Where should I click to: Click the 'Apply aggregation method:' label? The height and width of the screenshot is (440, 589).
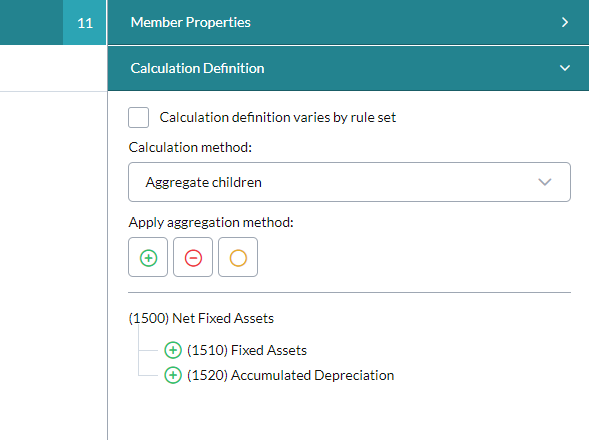[x=211, y=222]
